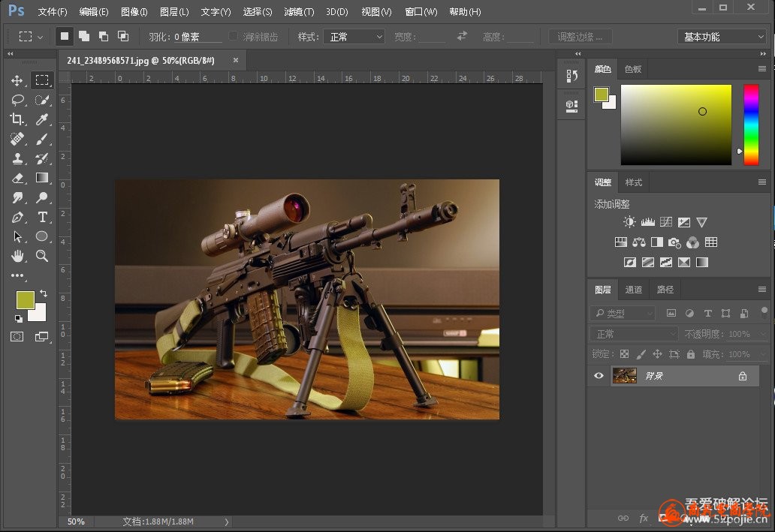Screen dimensions: 775x532
Task: Switch to the 色板 swatches tab
Action: pyautogui.click(x=632, y=69)
